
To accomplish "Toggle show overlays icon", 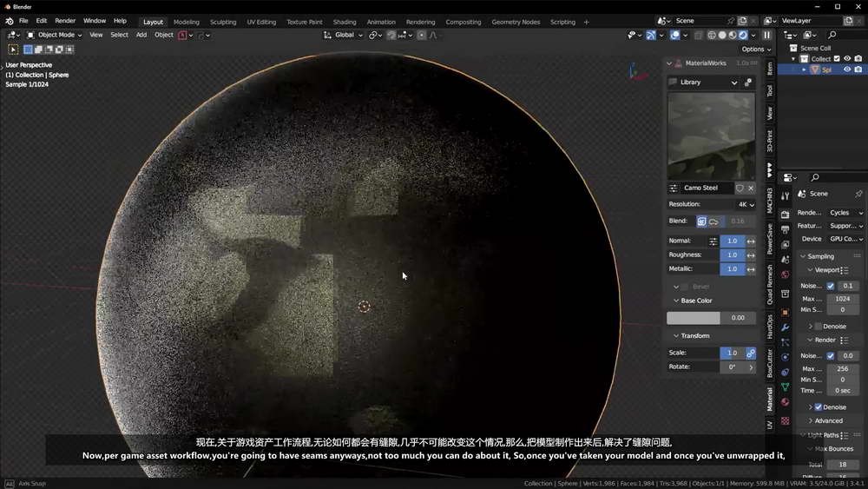I will [x=674, y=35].
